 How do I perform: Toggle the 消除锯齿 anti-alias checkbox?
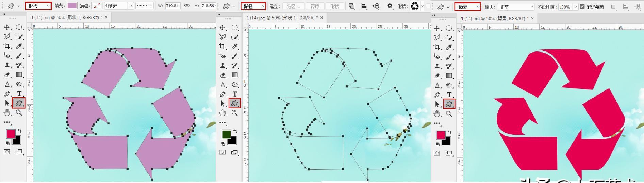point(582,6)
